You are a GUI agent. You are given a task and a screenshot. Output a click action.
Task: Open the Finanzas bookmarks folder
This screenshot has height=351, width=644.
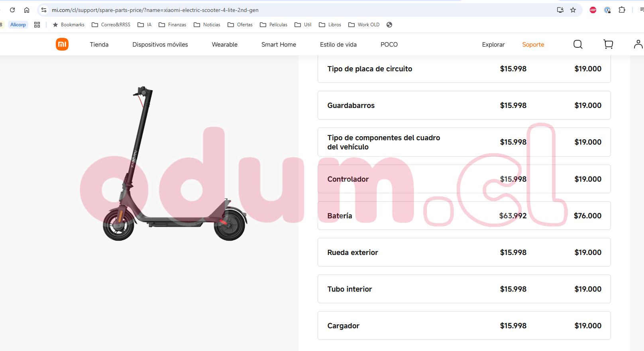tap(173, 25)
